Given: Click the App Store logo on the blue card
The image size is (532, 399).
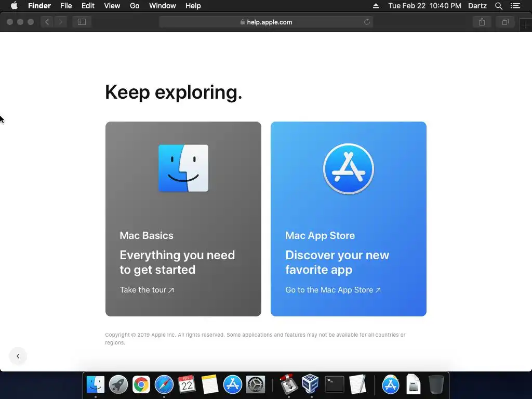Looking at the screenshot, I should (349, 169).
